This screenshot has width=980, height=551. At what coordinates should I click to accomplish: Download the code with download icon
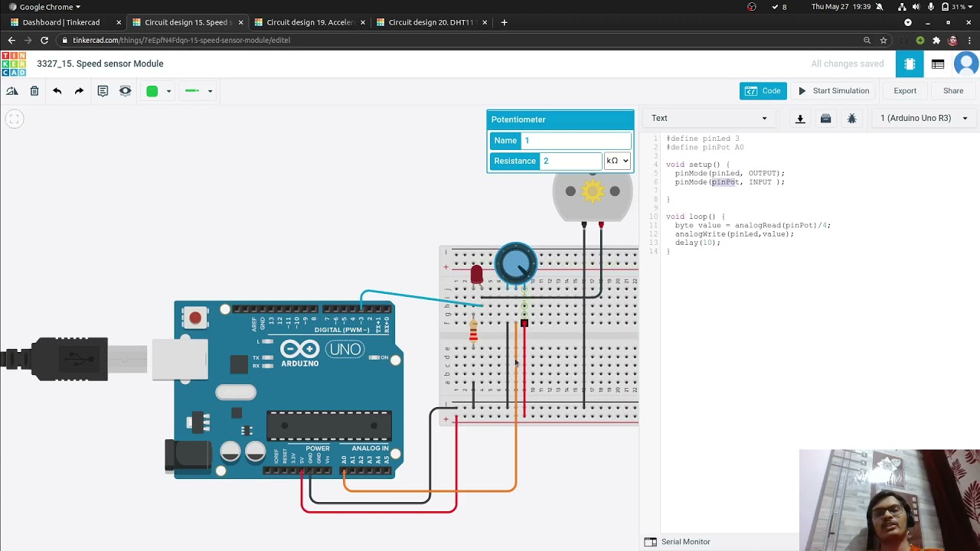[x=800, y=119]
